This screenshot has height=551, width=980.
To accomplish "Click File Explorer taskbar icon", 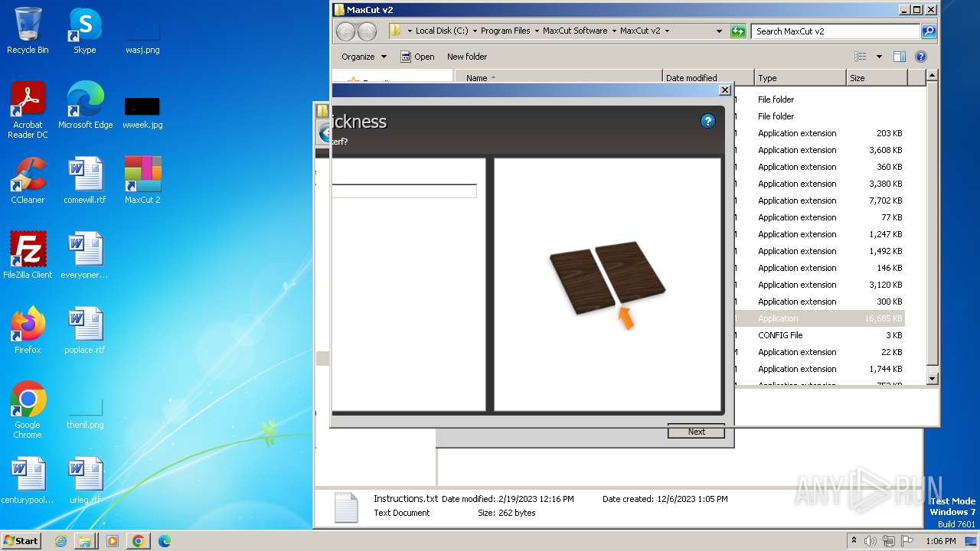I will 85,541.
